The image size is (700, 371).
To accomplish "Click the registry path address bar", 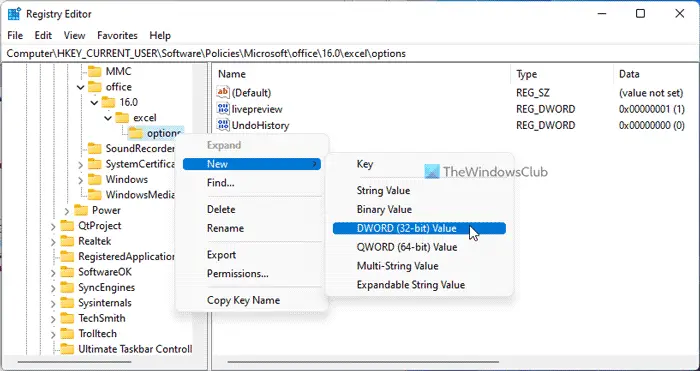I will tap(350, 54).
